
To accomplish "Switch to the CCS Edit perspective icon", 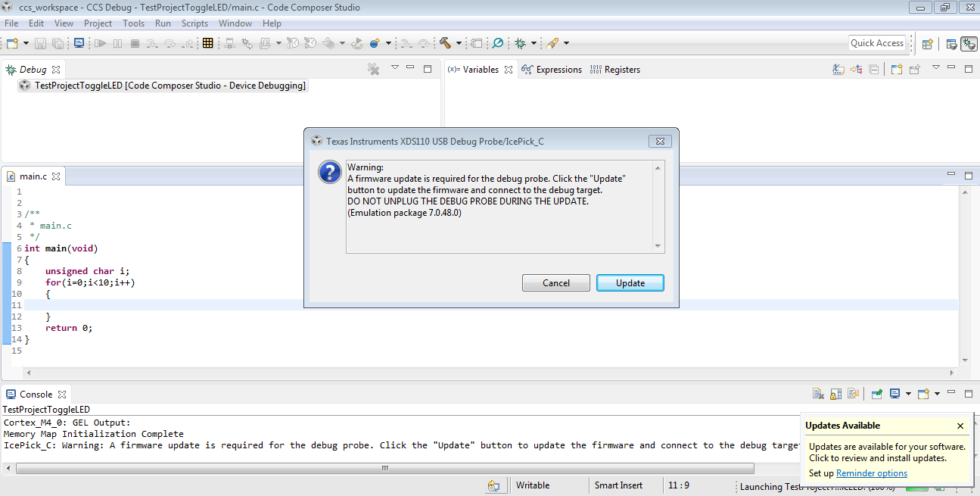I will tap(951, 44).
